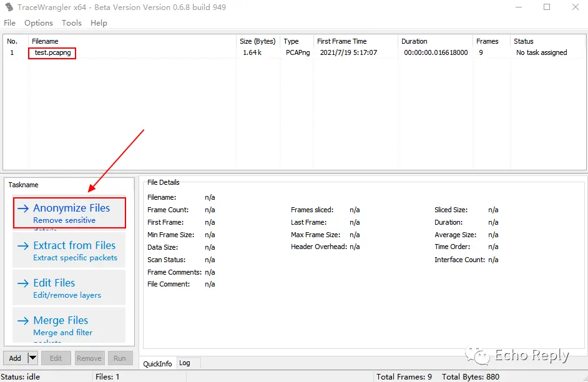The height and width of the screenshot is (382, 588).
Task: Sort by the Duration column header
Action: [435, 41]
